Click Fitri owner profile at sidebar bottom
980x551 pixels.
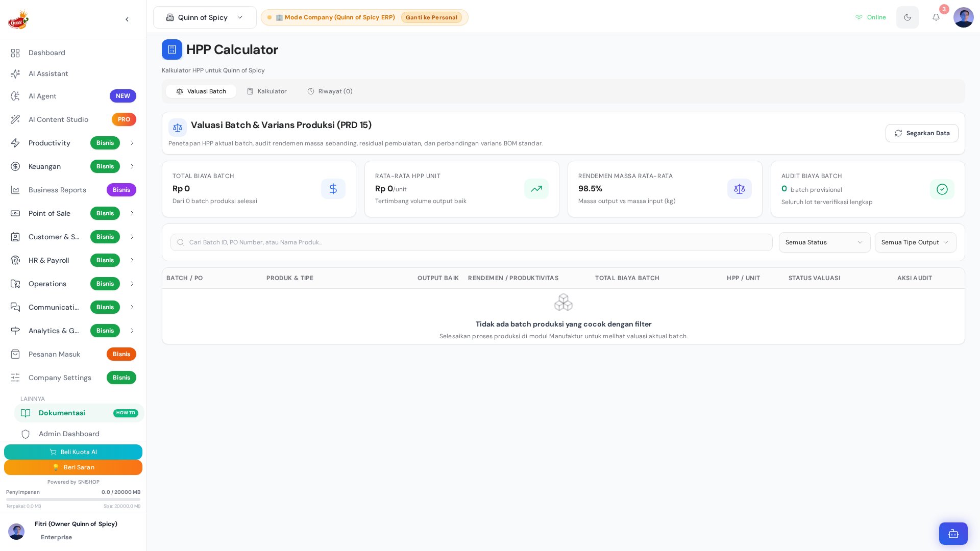coord(73,531)
